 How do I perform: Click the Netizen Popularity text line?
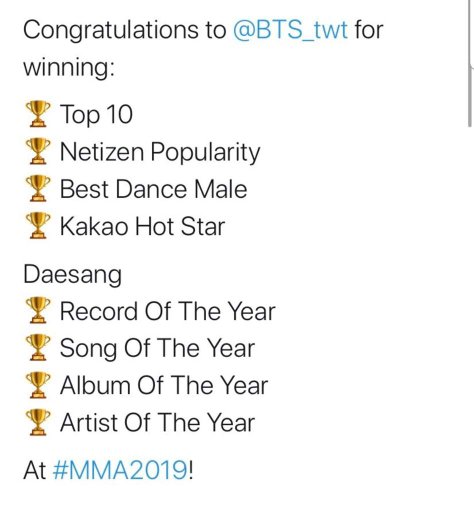pos(160,152)
